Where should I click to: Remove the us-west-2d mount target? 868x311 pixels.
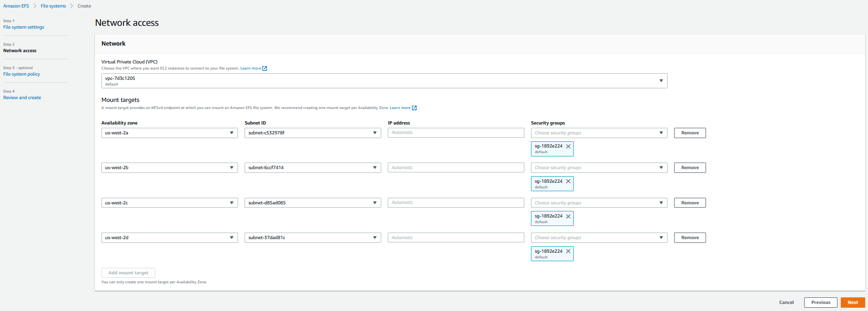690,238
